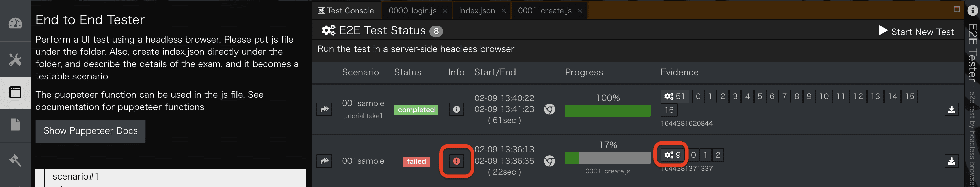Screen dimensions: 980x187
Task: Download evidence for the failed test
Action: [951, 161]
